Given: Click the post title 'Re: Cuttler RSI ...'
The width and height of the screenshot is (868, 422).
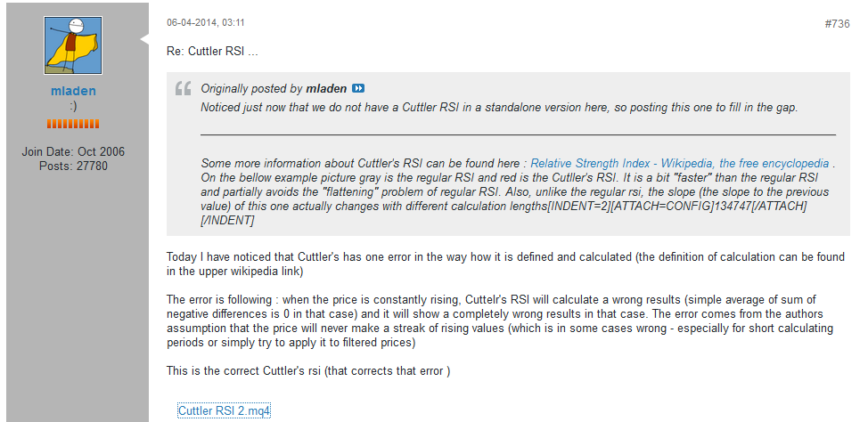Looking at the screenshot, I should [x=212, y=51].
